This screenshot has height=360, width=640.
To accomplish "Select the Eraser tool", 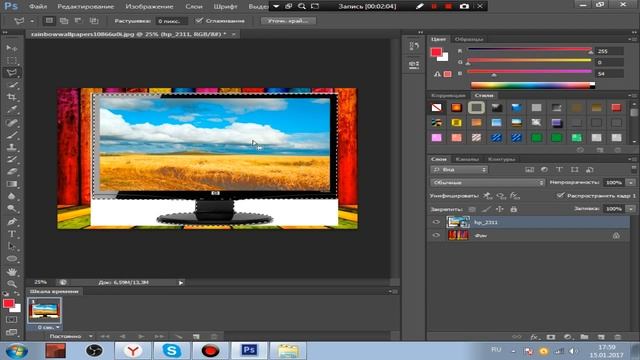I will click(12, 171).
